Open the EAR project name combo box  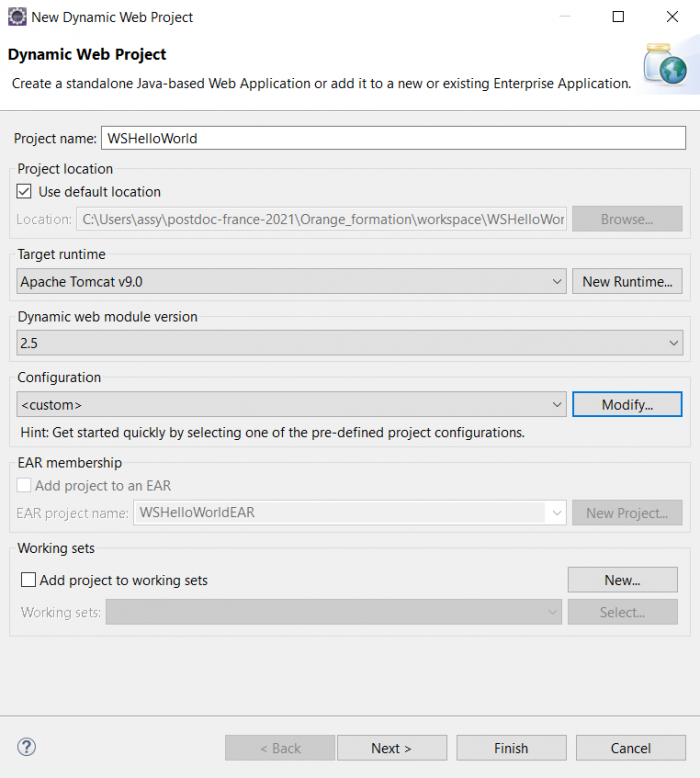(350, 513)
